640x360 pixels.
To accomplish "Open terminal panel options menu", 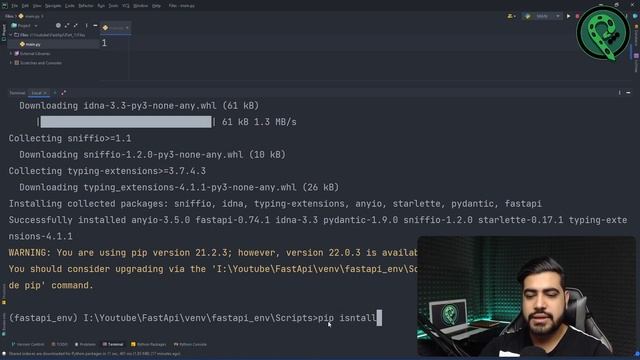I will click(619, 93).
